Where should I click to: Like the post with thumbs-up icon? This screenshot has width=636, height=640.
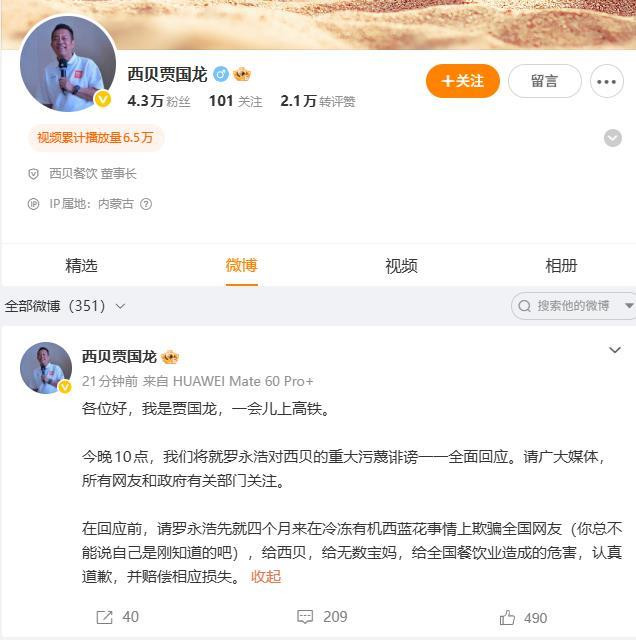tap(507, 618)
